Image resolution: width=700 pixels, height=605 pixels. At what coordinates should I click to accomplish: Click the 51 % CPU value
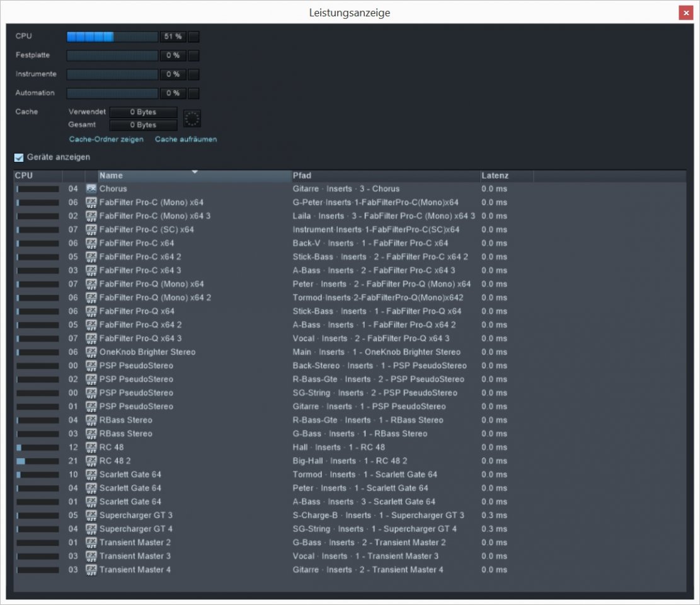[x=173, y=37]
